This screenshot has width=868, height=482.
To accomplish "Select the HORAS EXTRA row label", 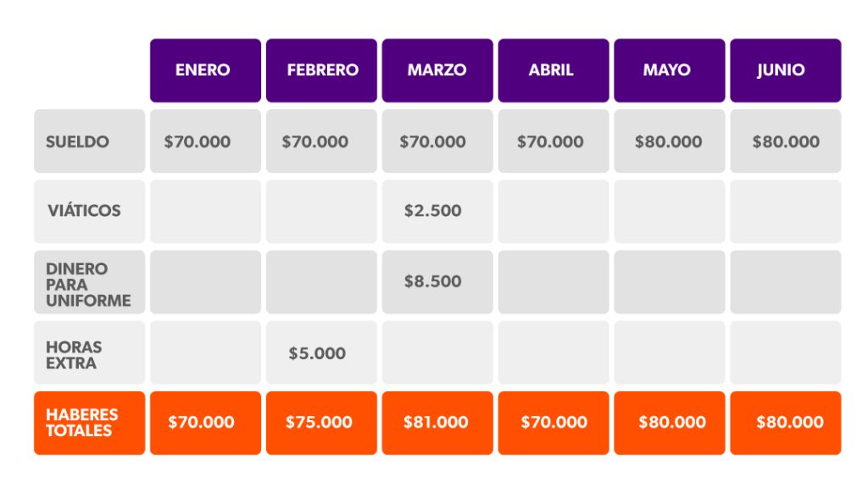I will [x=90, y=352].
